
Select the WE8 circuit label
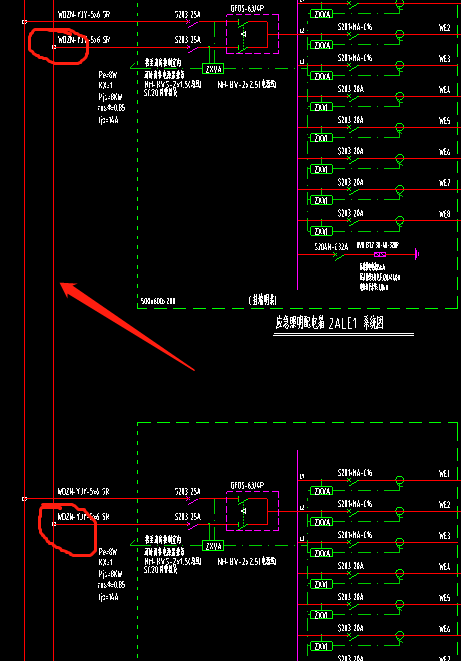444,214
